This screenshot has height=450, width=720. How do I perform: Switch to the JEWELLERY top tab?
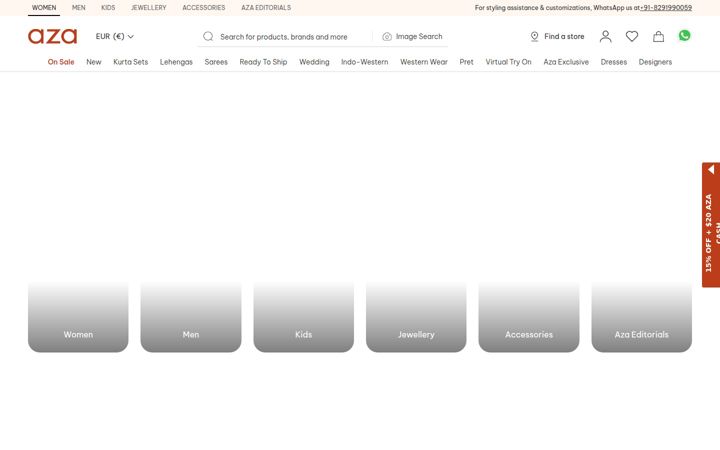click(149, 8)
